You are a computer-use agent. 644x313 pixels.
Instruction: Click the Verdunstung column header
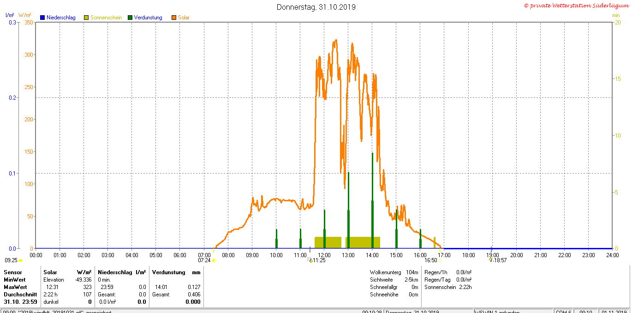tap(169, 272)
